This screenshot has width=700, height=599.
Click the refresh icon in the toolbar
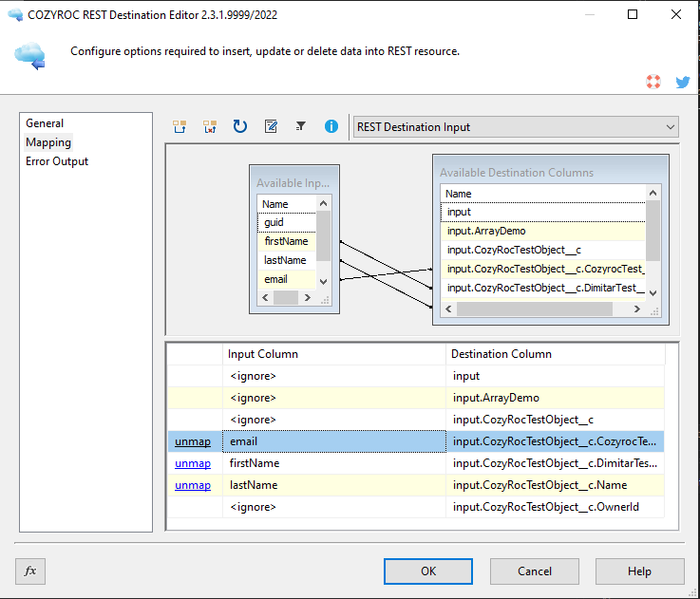point(240,126)
